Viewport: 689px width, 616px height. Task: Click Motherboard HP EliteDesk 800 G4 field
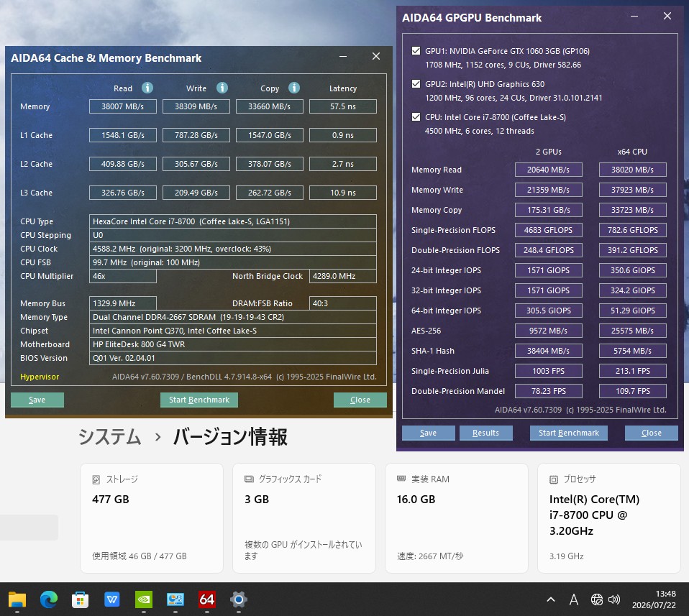click(x=233, y=344)
